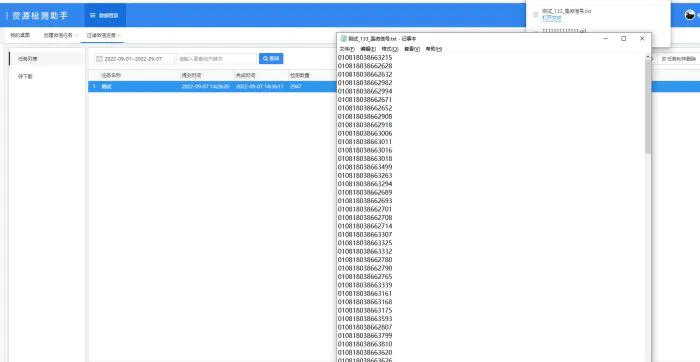Click the Notepad document icon in the title bar
Image resolution: width=700 pixels, height=362 pixels.
(x=344, y=39)
